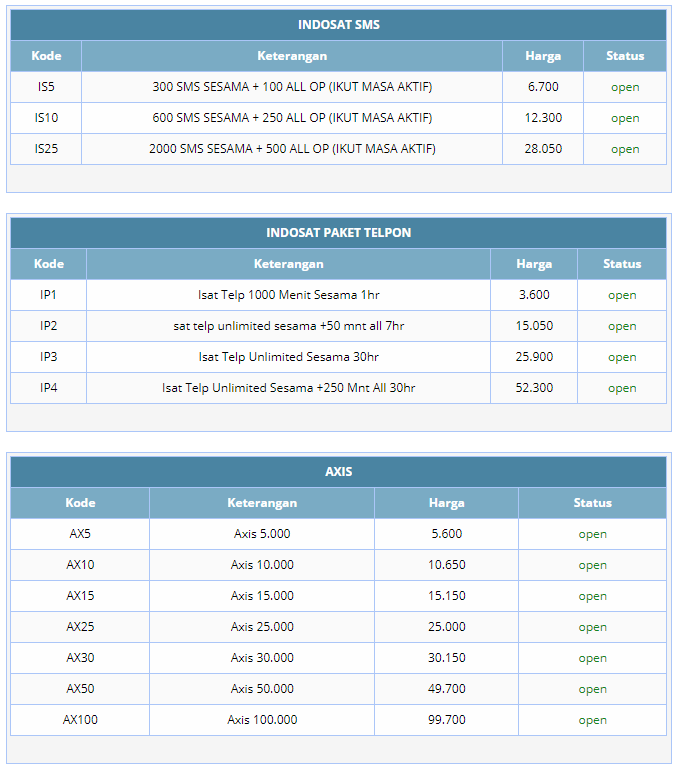Click the open status for AX25
Screen dimensions: 679x770
tap(592, 627)
